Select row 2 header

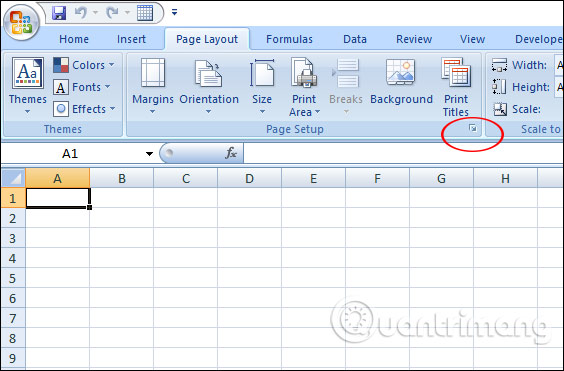pyautogui.click(x=13, y=218)
